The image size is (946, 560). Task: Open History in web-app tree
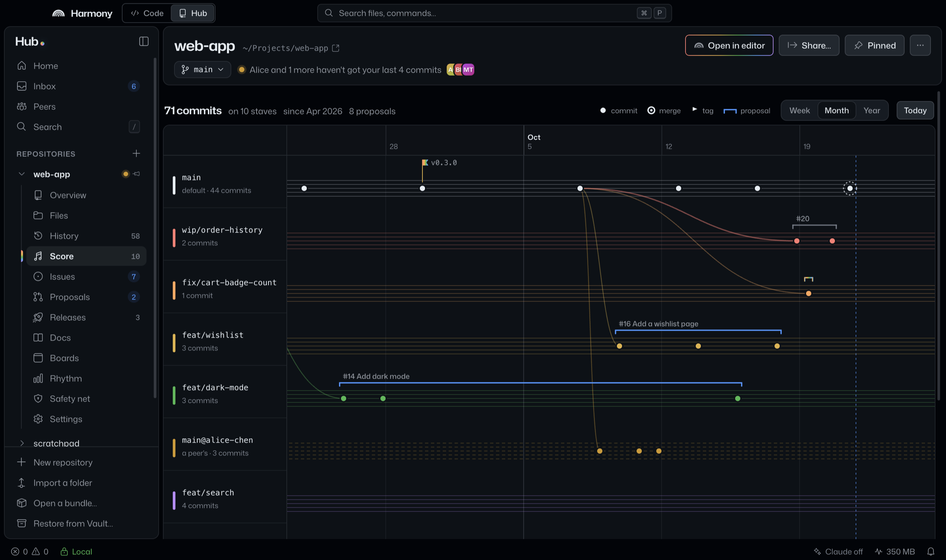tap(86, 236)
